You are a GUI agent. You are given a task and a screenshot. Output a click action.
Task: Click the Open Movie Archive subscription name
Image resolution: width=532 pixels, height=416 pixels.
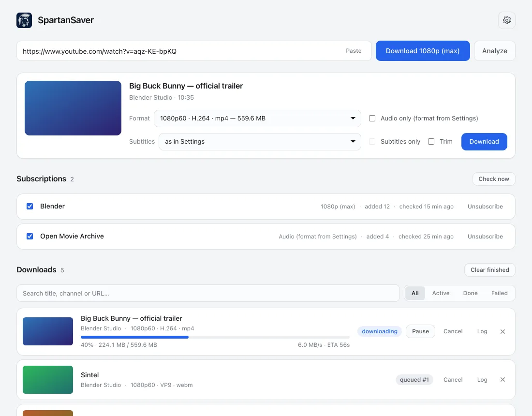(72, 236)
